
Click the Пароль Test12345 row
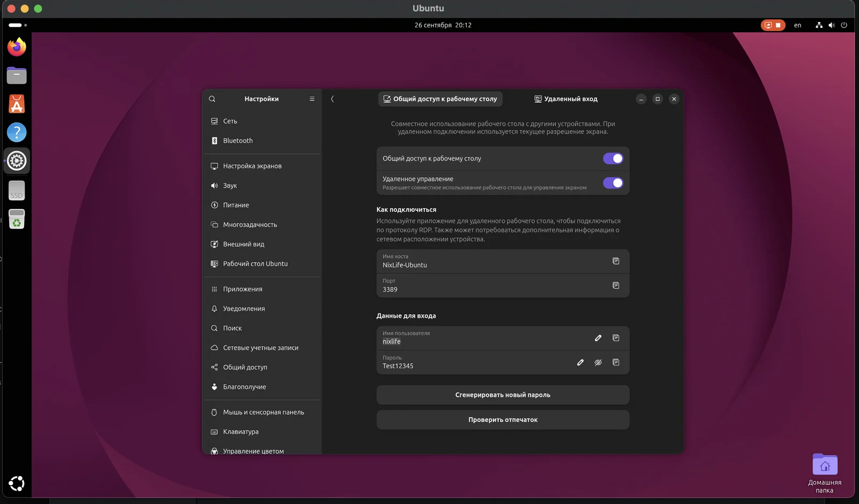(503, 362)
